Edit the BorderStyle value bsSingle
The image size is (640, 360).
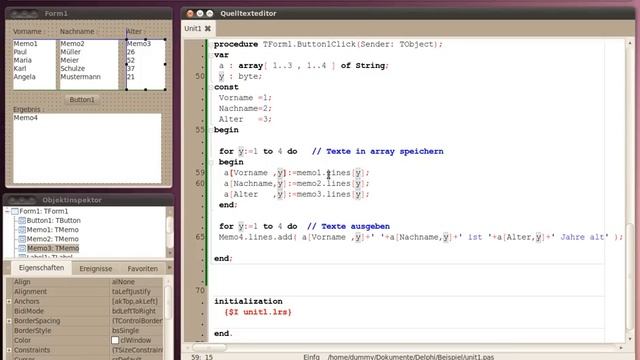pyautogui.click(x=136, y=331)
